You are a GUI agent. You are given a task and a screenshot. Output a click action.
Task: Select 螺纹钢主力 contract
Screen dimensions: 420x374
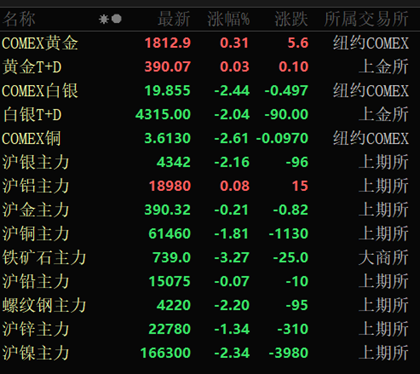[x=210, y=305]
